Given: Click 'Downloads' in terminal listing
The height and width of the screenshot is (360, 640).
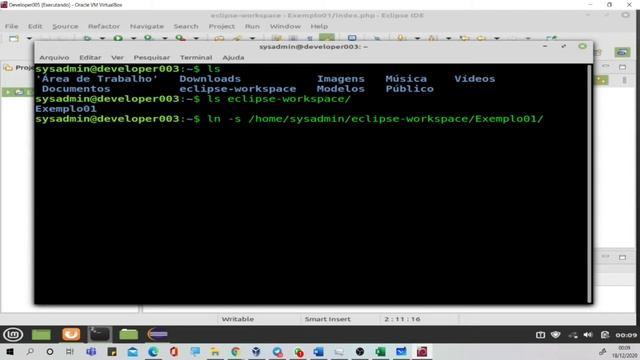Looking at the screenshot, I should tap(210, 79).
